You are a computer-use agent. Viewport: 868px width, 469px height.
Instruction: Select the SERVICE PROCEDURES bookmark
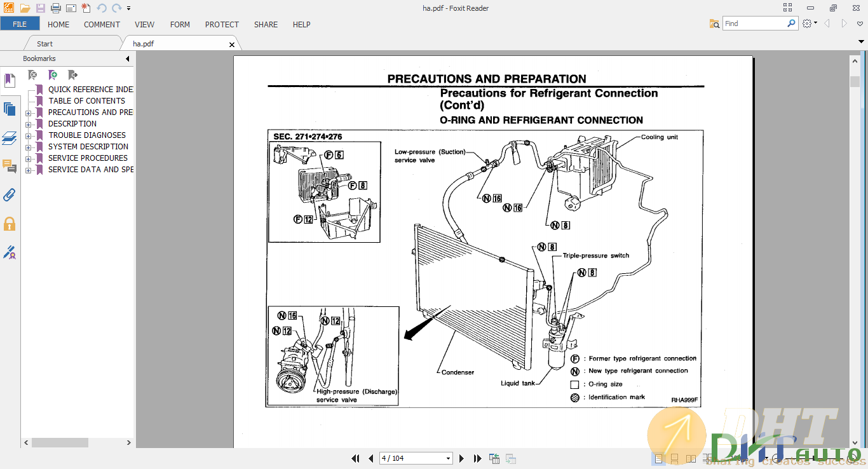[88, 158]
